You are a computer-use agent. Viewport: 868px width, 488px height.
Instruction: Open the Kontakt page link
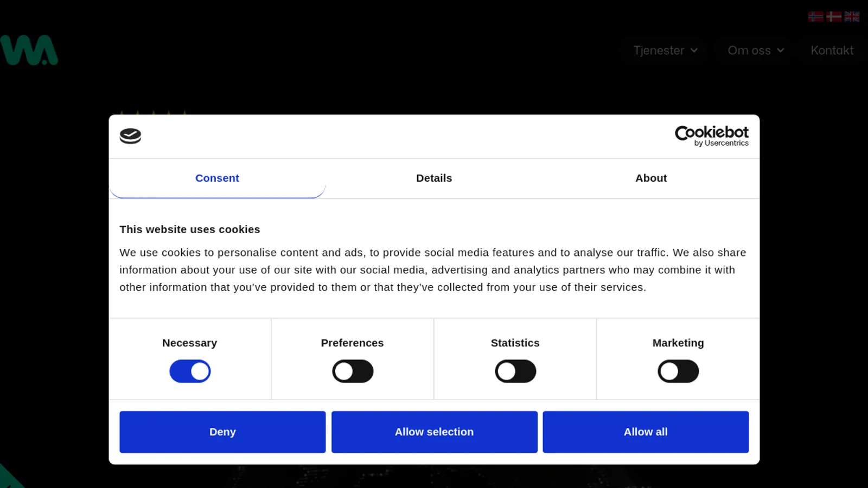coord(832,50)
